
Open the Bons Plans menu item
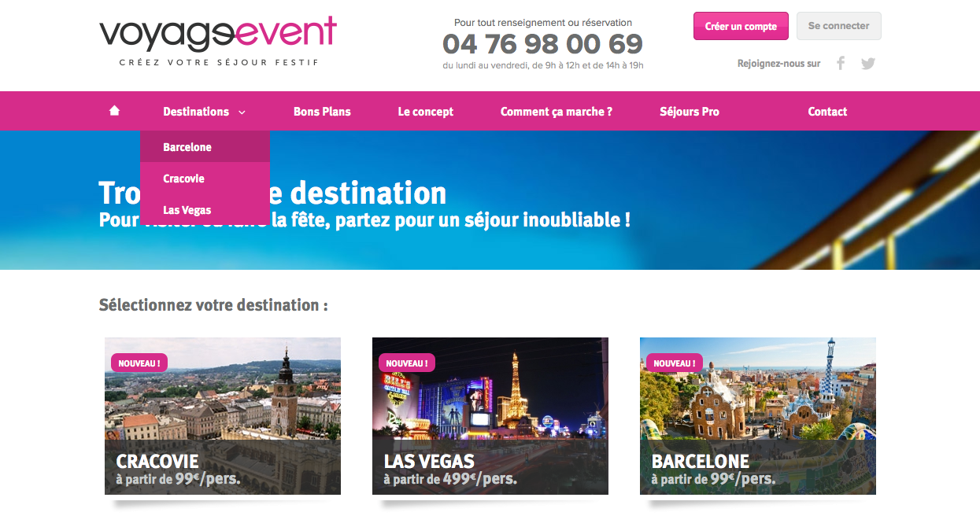click(322, 112)
